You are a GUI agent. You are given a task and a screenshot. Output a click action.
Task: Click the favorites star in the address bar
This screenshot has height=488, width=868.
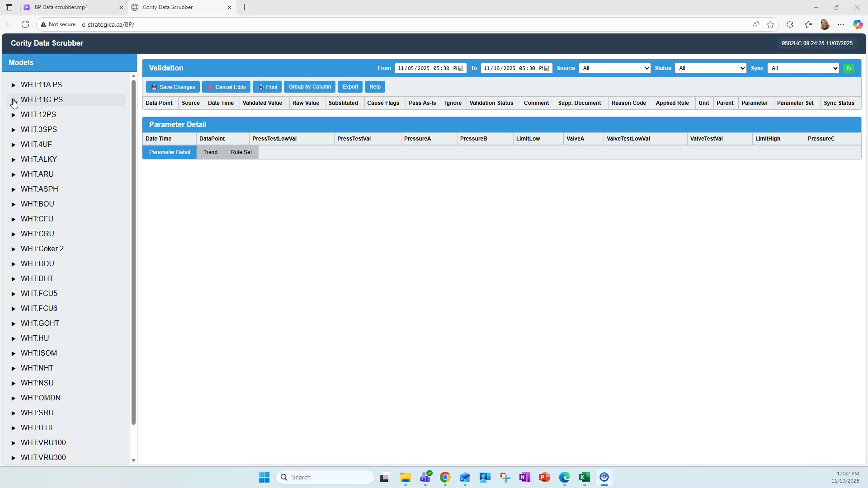coord(771,24)
